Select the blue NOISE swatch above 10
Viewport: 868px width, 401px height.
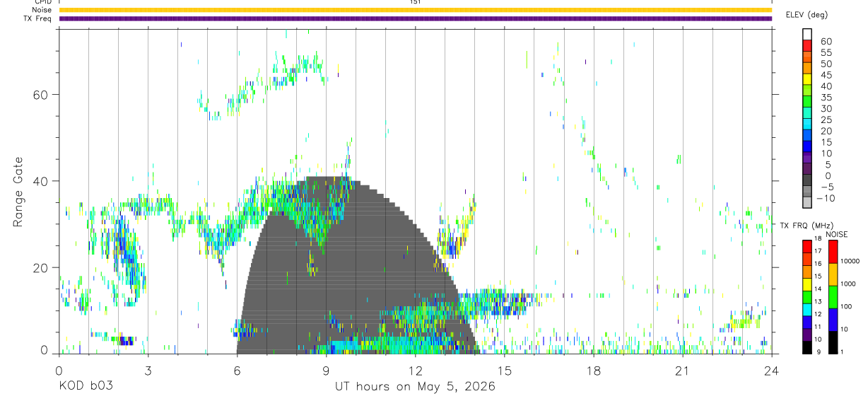coord(833,320)
